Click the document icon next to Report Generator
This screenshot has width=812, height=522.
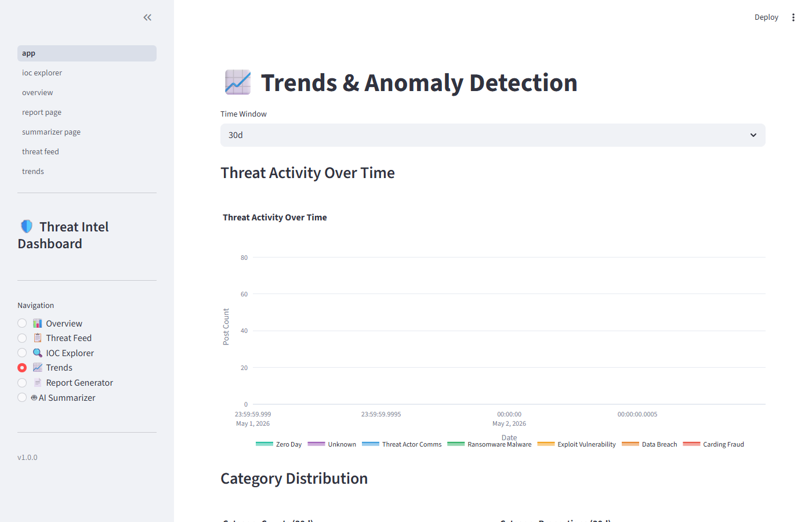38,383
